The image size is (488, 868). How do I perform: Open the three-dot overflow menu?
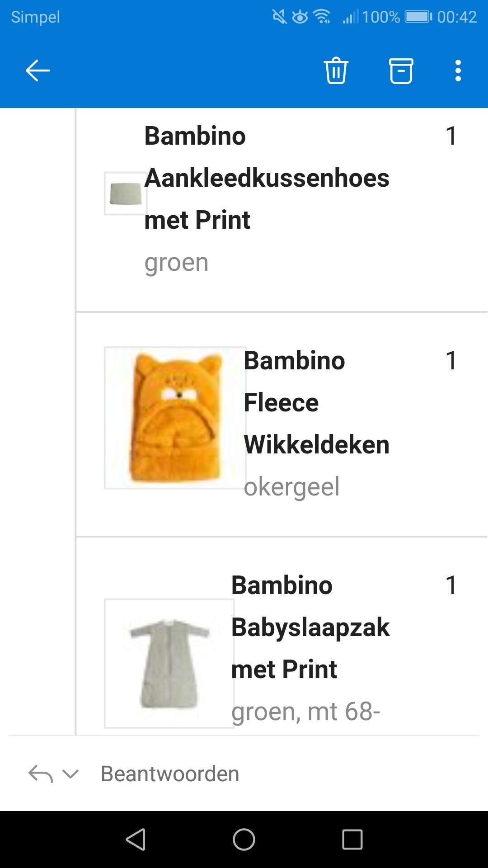pyautogui.click(x=458, y=71)
